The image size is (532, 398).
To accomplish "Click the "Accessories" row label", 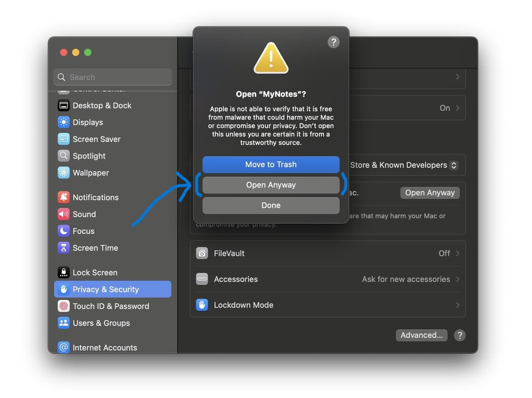I will click(236, 279).
